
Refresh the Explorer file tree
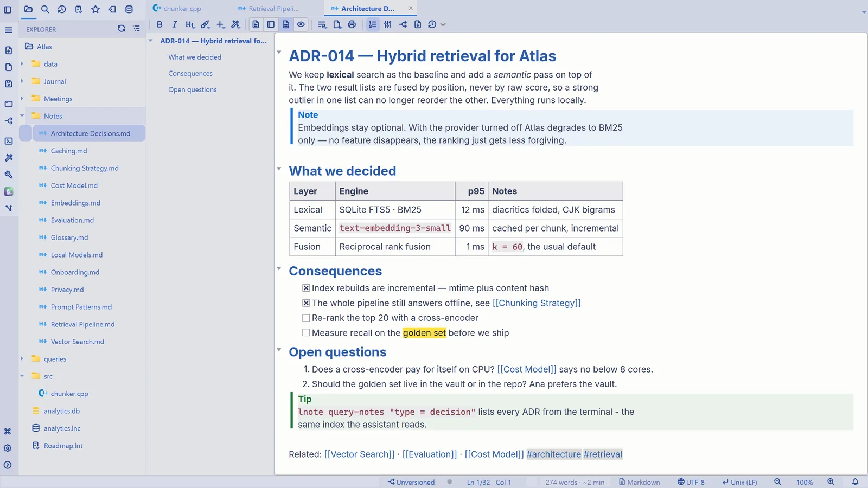pos(122,29)
